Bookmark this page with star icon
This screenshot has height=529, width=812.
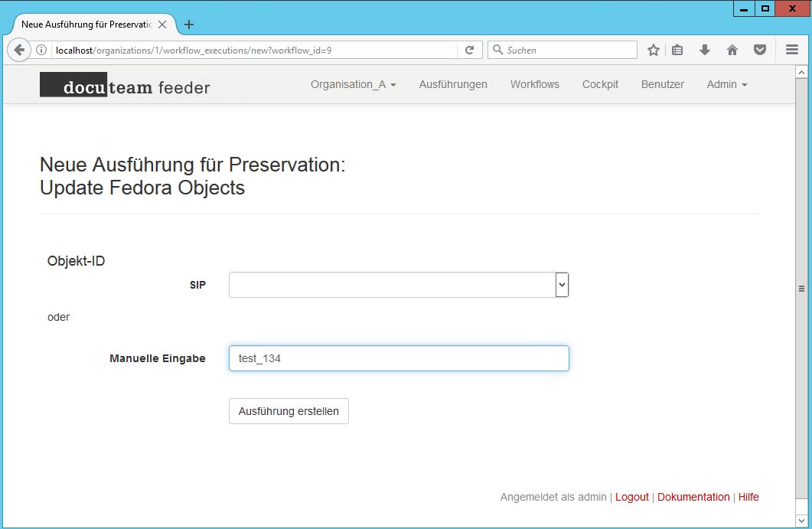pyautogui.click(x=653, y=51)
